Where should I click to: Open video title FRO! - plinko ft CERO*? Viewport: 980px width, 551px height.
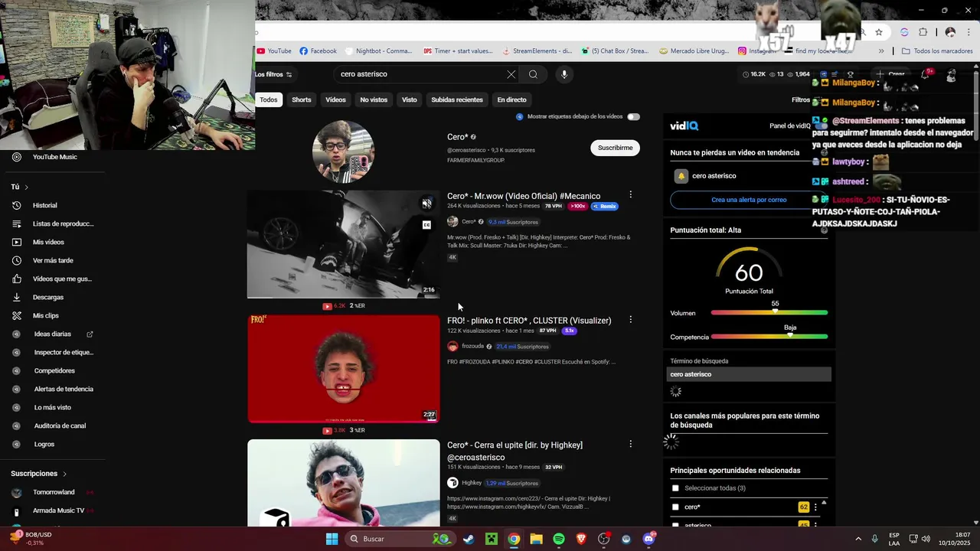point(529,321)
